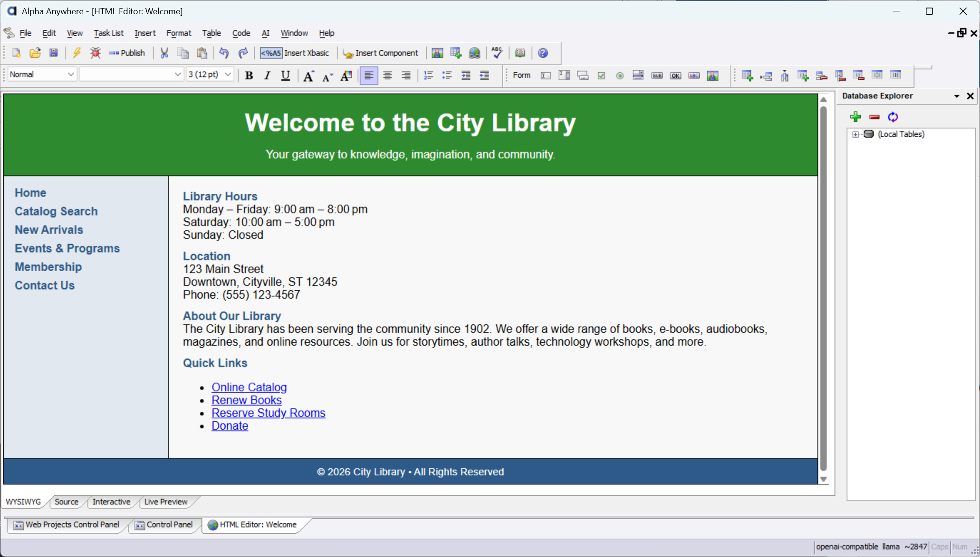The image size is (980, 557).
Task: Click green plus in Database Explorer
Action: pyautogui.click(x=855, y=117)
